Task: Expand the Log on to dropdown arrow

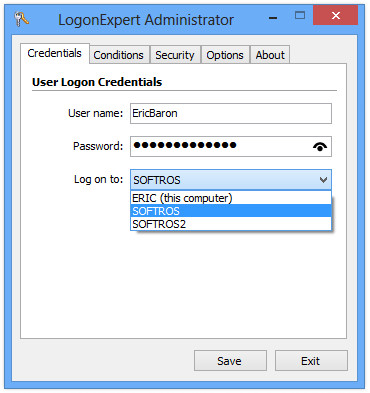Action: 323,180
